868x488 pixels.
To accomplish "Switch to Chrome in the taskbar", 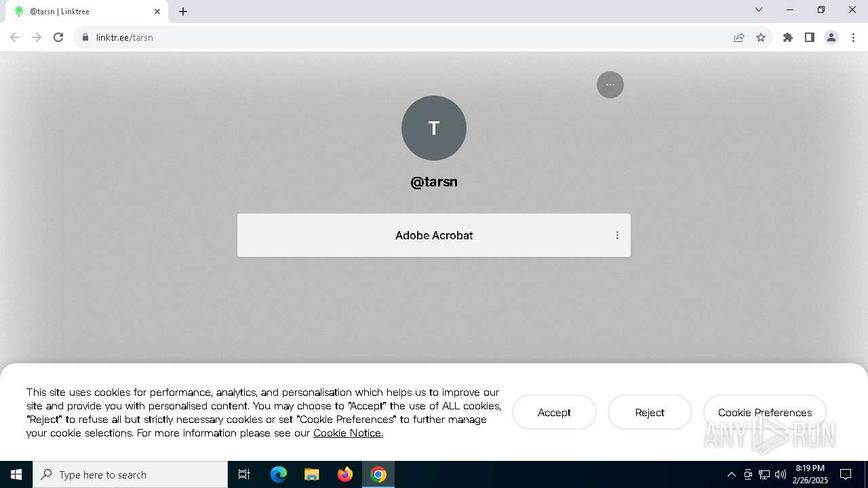I will pyautogui.click(x=378, y=474).
